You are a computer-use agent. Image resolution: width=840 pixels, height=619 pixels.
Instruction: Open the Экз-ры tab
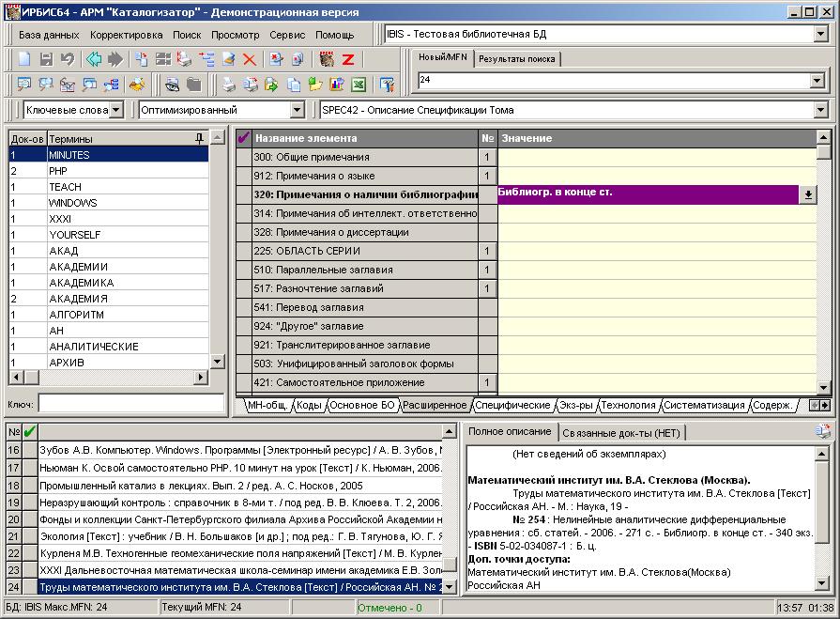(576, 405)
